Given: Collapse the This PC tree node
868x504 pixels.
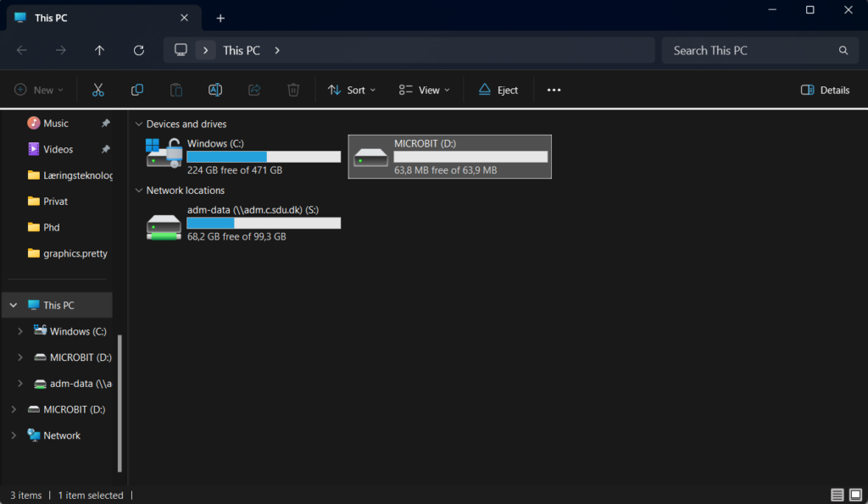Looking at the screenshot, I should [14, 306].
